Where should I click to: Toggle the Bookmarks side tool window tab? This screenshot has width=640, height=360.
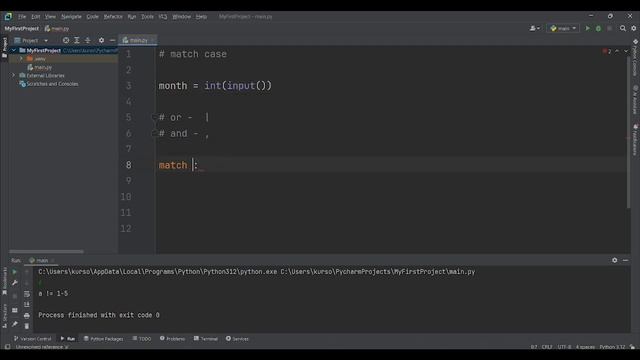[x=4, y=282]
